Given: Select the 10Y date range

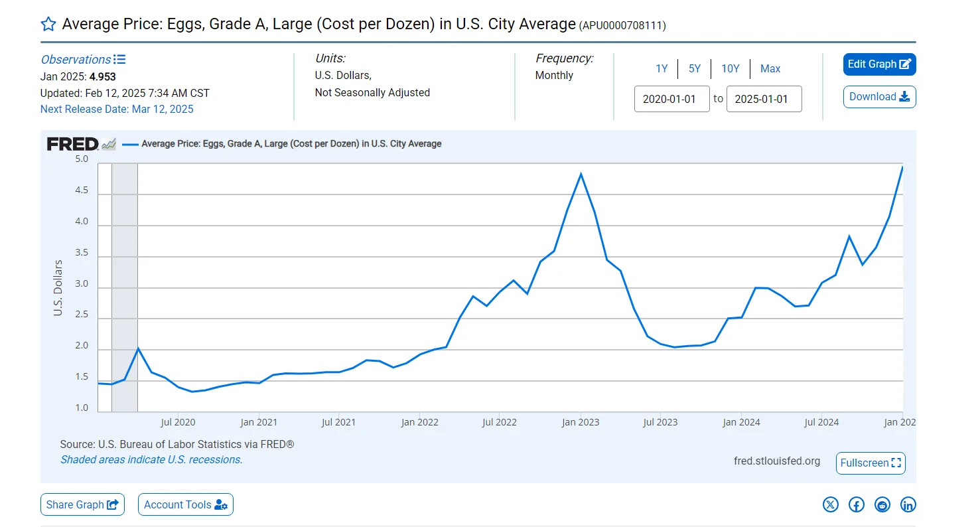Looking at the screenshot, I should [x=731, y=68].
